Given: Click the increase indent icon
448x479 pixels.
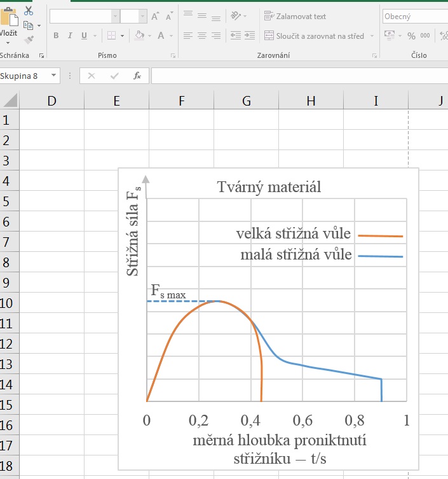Looking at the screenshot, I should (x=250, y=36).
